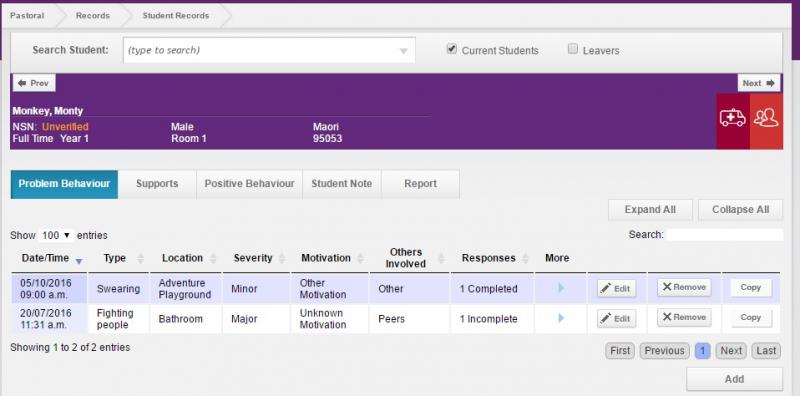Open the Search Student dropdown arrow
800x396 pixels.
point(403,51)
